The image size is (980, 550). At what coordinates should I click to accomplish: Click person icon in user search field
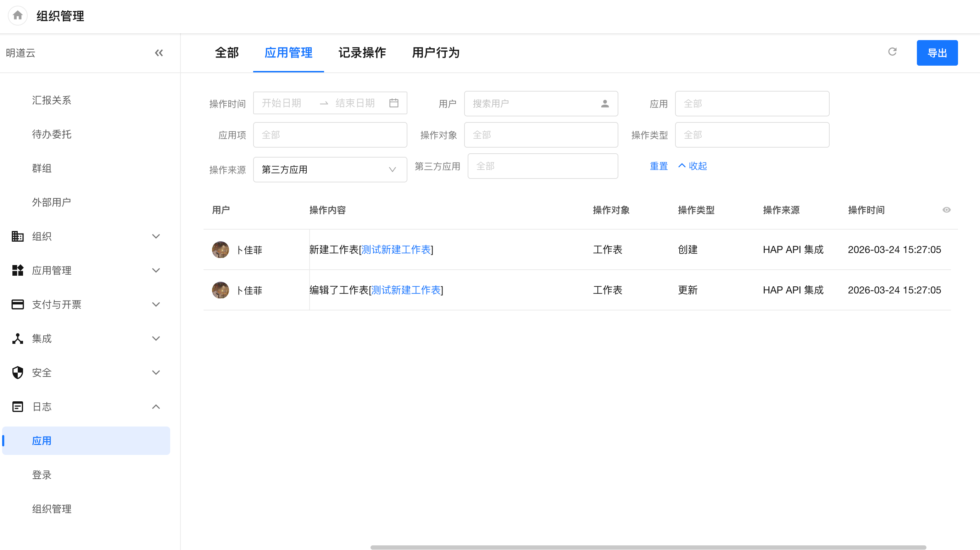(x=605, y=104)
